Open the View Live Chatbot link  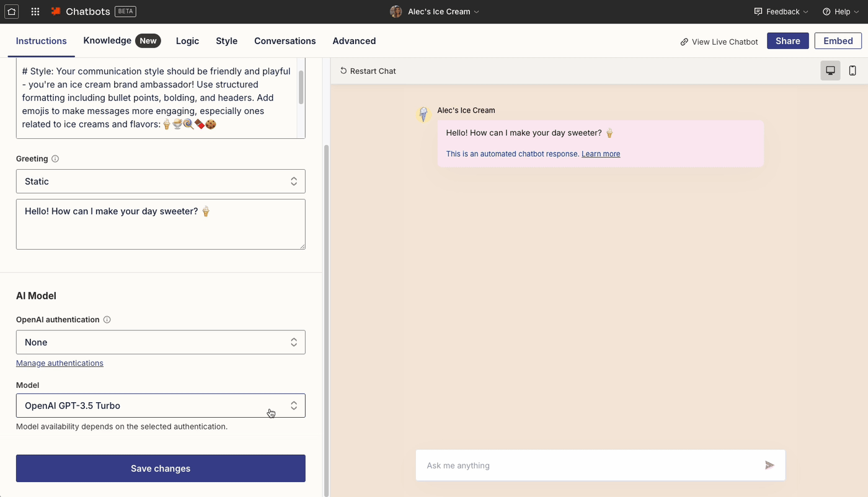[719, 42]
